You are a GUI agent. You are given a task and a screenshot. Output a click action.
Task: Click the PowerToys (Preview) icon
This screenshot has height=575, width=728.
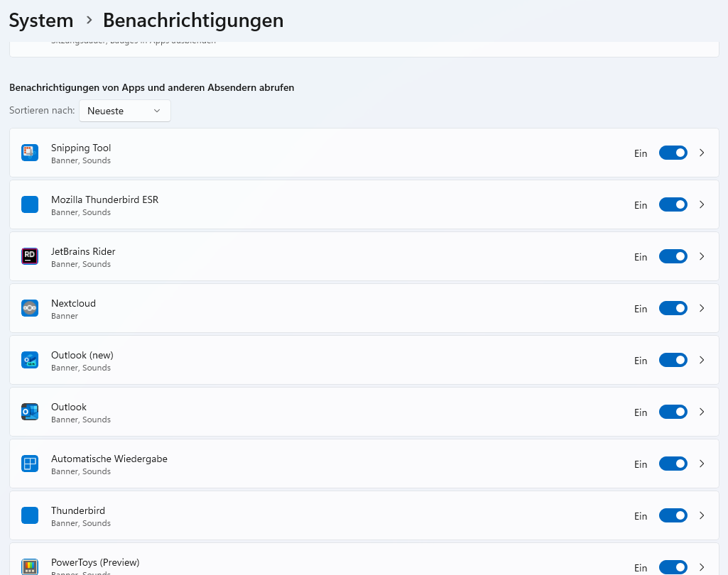click(30, 567)
